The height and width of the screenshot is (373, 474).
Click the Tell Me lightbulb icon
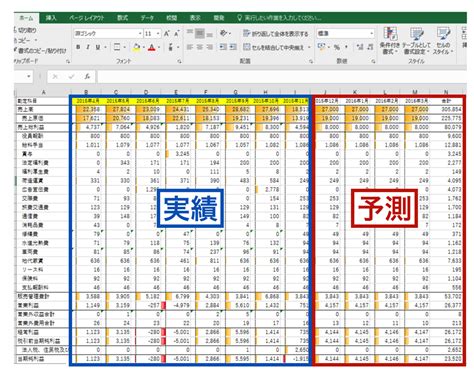coord(239,18)
